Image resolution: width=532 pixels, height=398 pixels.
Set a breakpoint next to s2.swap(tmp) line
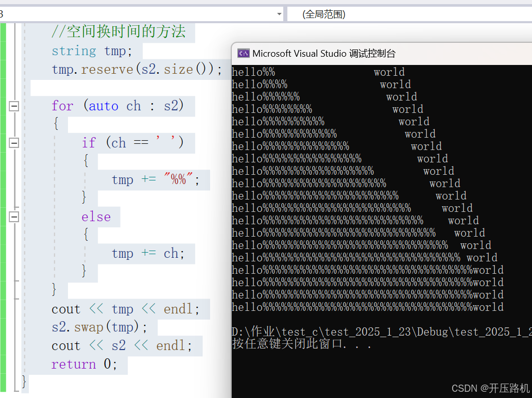[x=4, y=327]
